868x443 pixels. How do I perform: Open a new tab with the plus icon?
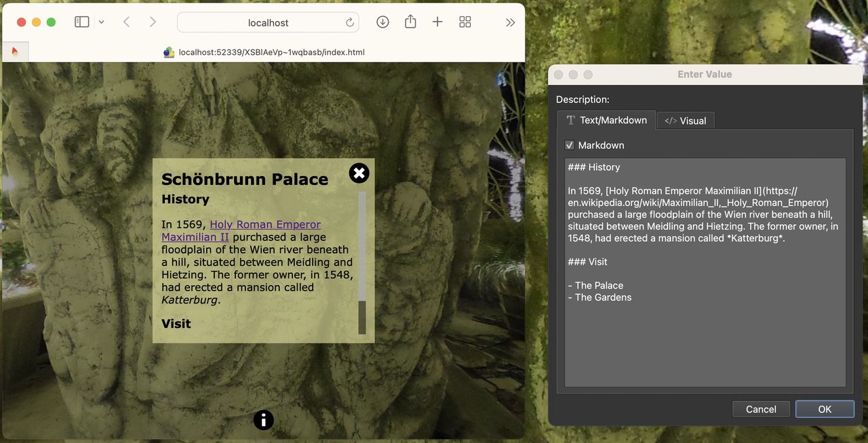(x=437, y=21)
